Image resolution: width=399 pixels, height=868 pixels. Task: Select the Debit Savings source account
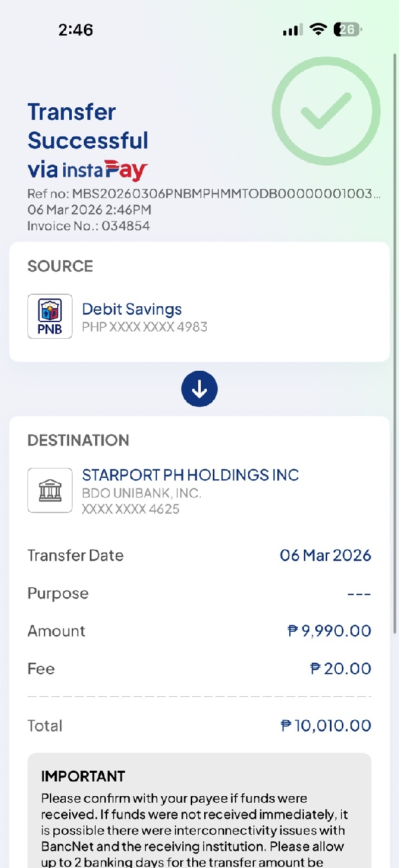[x=132, y=310]
